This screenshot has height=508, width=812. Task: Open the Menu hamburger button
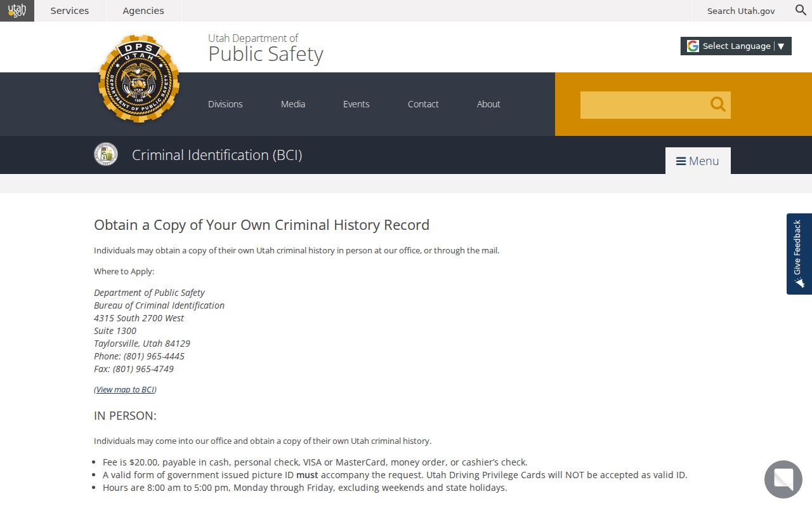(x=698, y=161)
